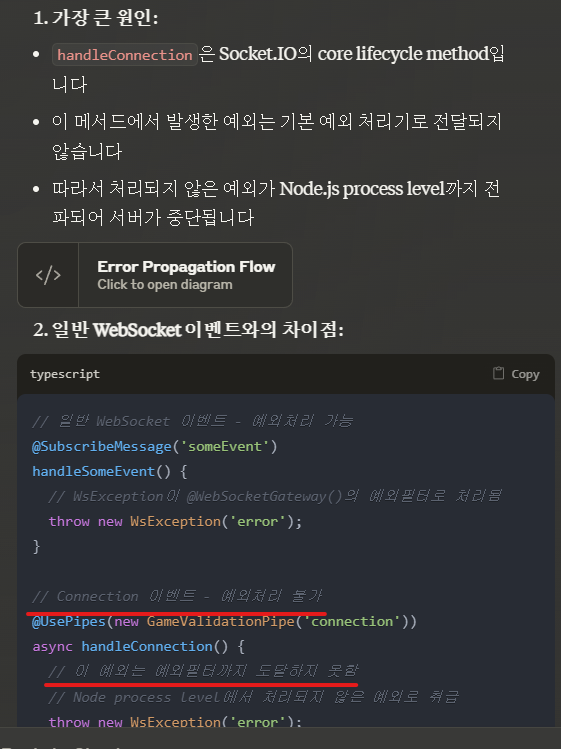The width and height of the screenshot is (561, 749).
Task: Click the comment '// Node process level에서 처리되지 않은 예외로 취급'
Action: [x=253, y=697]
